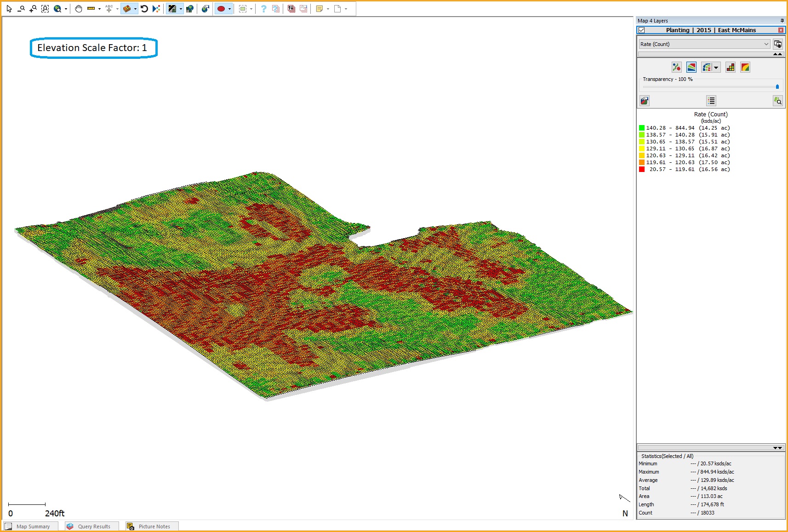Open the ruler measure tool dropdown
Image resolution: width=788 pixels, height=532 pixels.
pyautogui.click(x=99, y=9)
